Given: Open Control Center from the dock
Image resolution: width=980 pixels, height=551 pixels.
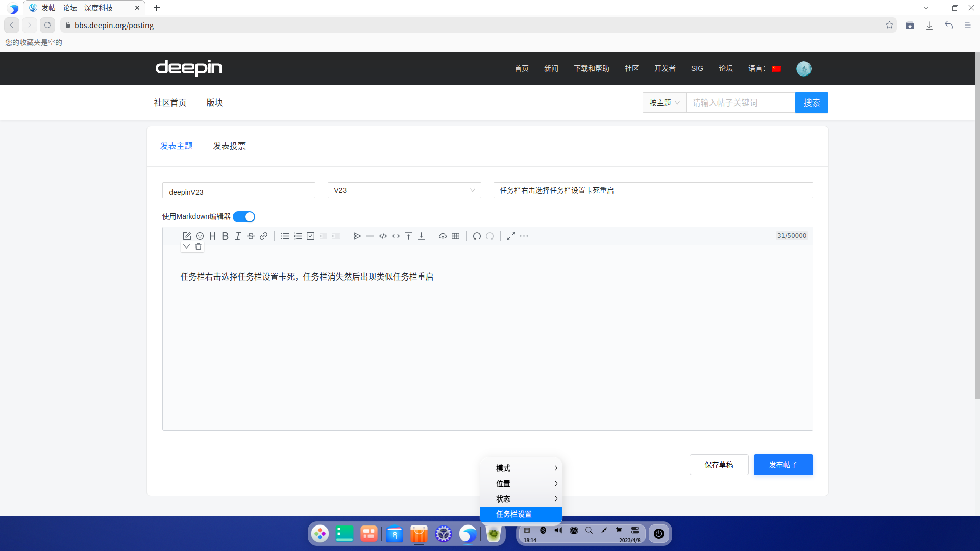Looking at the screenshot, I should pyautogui.click(x=443, y=534).
